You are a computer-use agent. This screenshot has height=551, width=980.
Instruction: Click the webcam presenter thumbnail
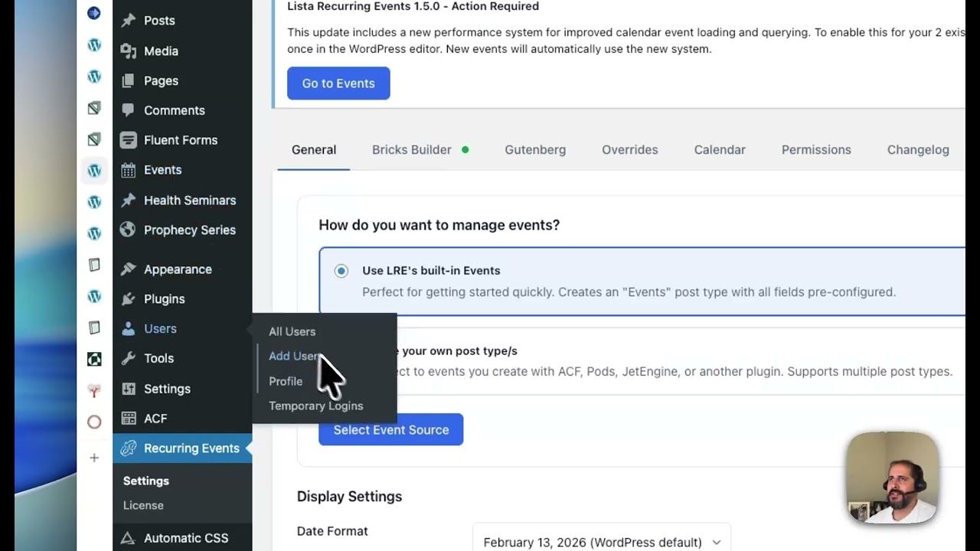(x=893, y=478)
